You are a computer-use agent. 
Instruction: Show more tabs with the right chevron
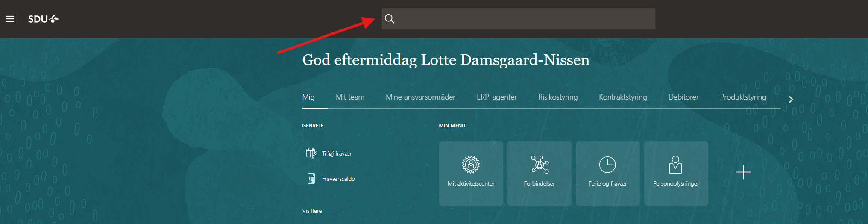coord(791,99)
